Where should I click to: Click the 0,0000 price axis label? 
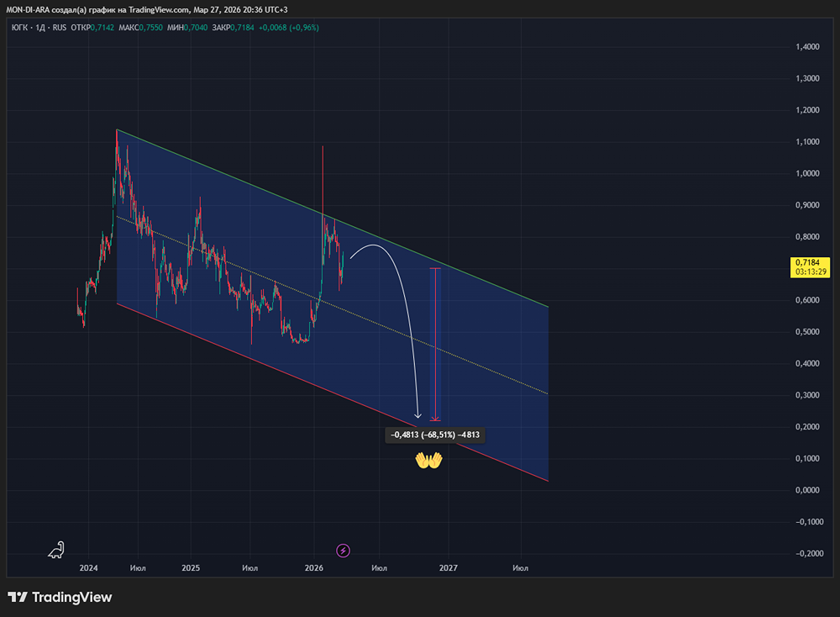pos(807,490)
